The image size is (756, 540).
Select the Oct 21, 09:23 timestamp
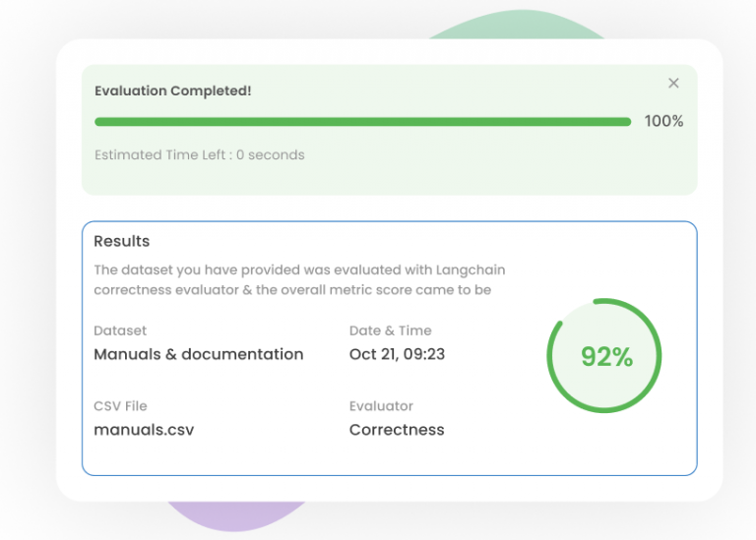[397, 354]
